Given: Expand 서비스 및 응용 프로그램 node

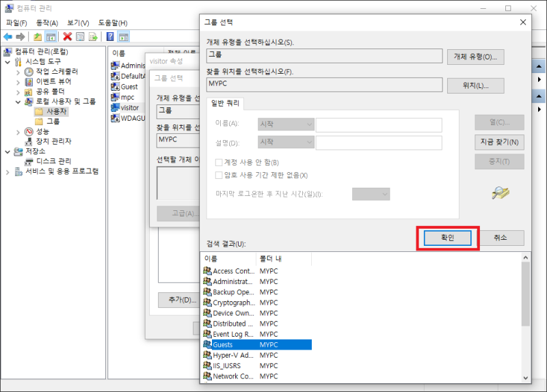Looking at the screenshot, I should [8, 172].
